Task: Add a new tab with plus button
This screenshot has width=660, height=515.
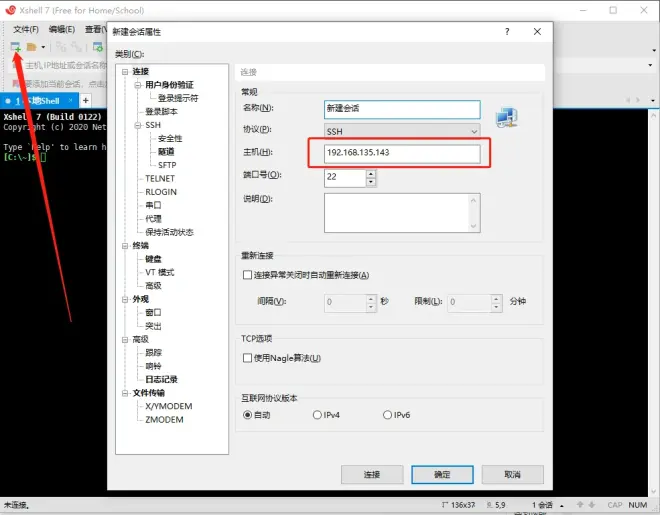Action: click(85, 101)
